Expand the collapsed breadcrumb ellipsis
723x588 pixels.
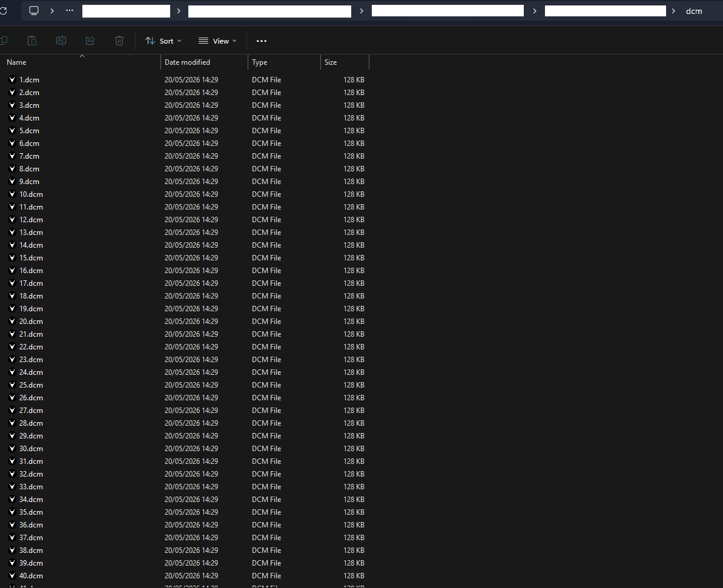click(70, 11)
